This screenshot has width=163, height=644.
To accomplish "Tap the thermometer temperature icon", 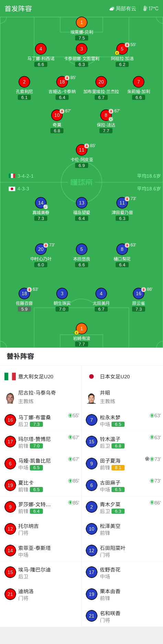I will pos(145,9).
